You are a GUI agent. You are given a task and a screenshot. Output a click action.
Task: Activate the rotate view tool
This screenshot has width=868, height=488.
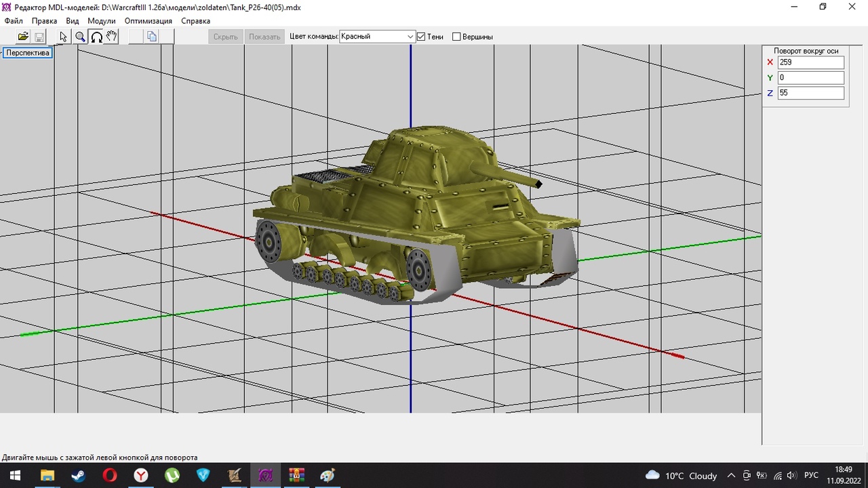point(96,37)
